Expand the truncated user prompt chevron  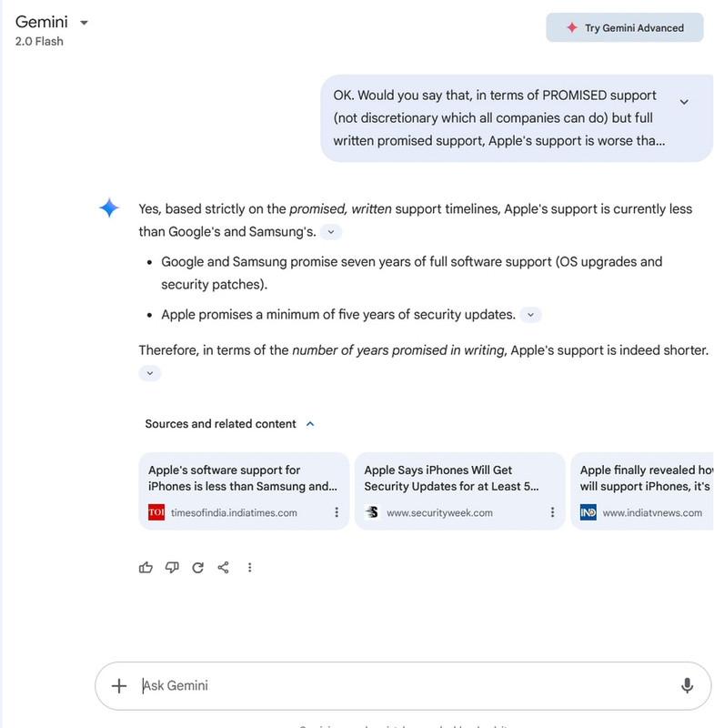pyautogui.click(x=684, y=102)
